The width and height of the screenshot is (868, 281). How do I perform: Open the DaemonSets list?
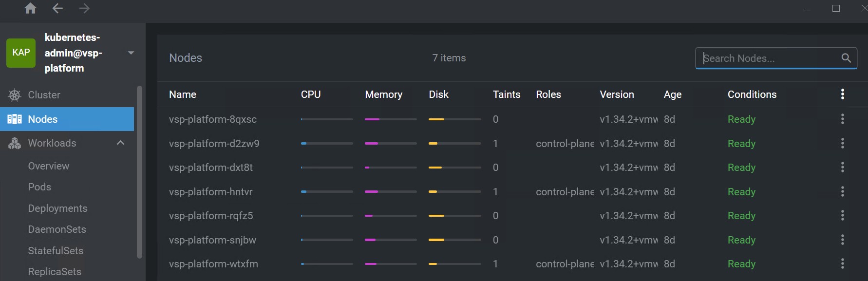click(57, 229)
